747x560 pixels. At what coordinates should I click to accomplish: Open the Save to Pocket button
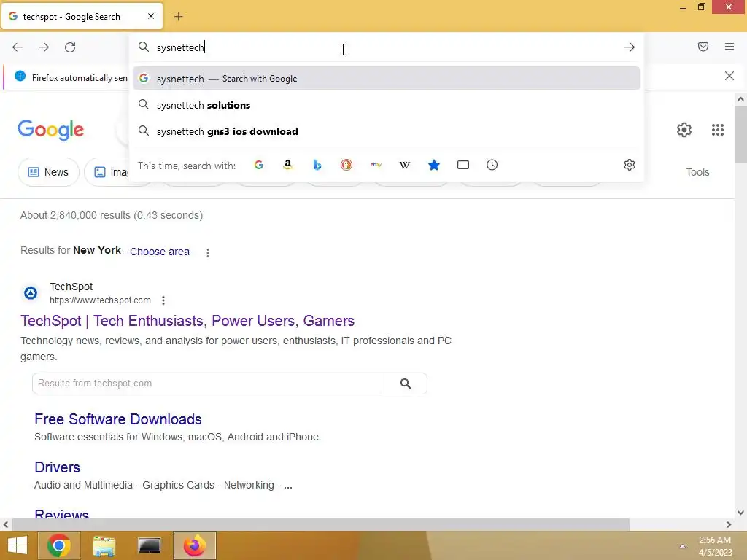[703, 47]
